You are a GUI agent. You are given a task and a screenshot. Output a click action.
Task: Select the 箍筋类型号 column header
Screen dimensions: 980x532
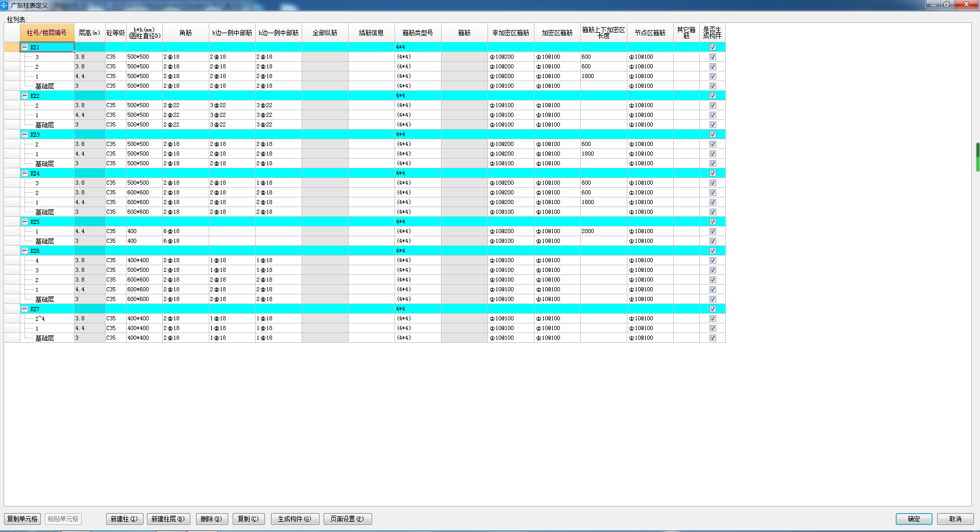pos(418,33)
